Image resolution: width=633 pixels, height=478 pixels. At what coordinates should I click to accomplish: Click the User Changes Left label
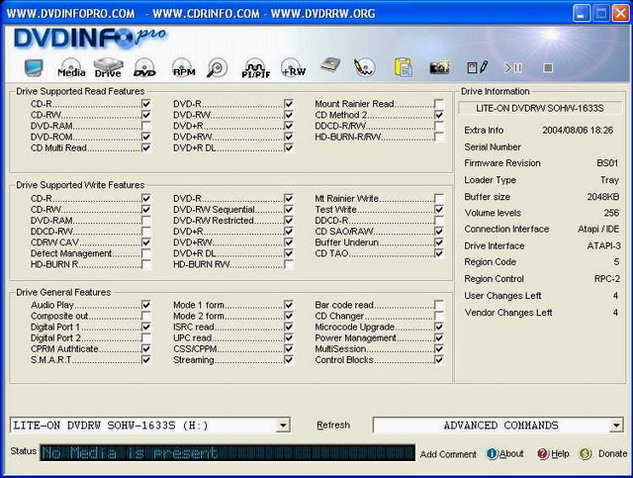tap(503, 296)
